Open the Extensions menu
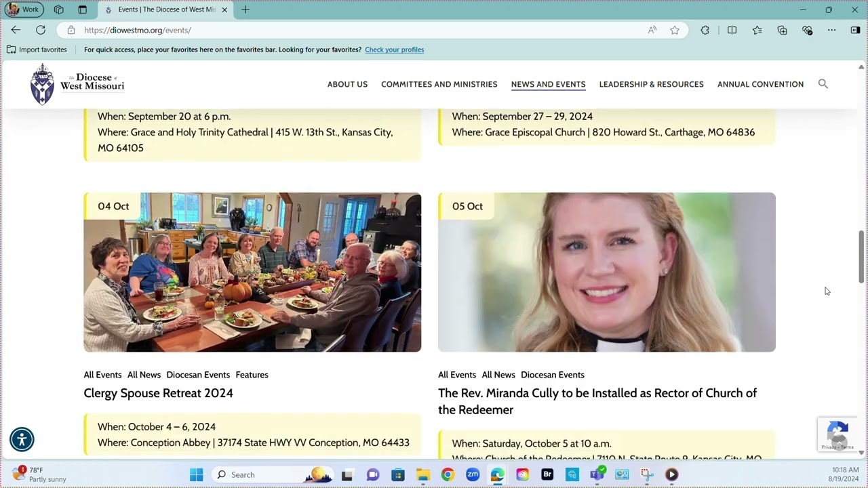Screen dimensions: 868x488 coord(705,30)
